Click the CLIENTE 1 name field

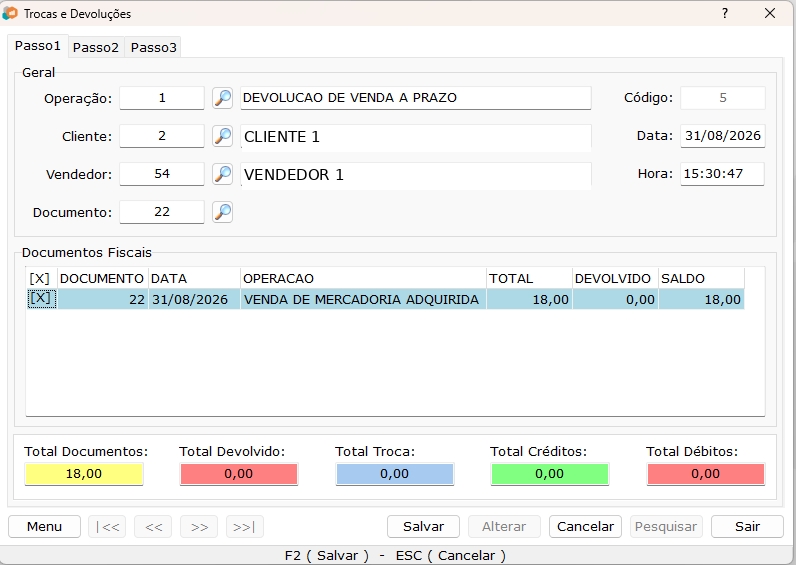(x=416, y=137)
